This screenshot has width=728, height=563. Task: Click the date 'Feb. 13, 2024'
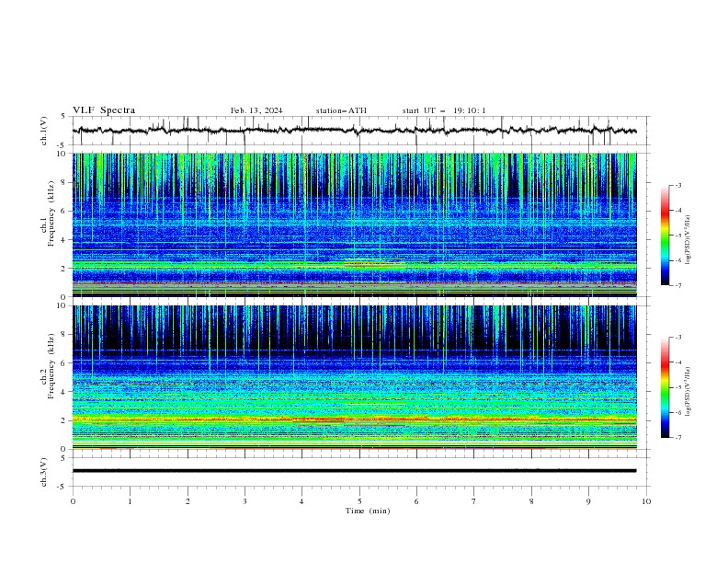256,110
